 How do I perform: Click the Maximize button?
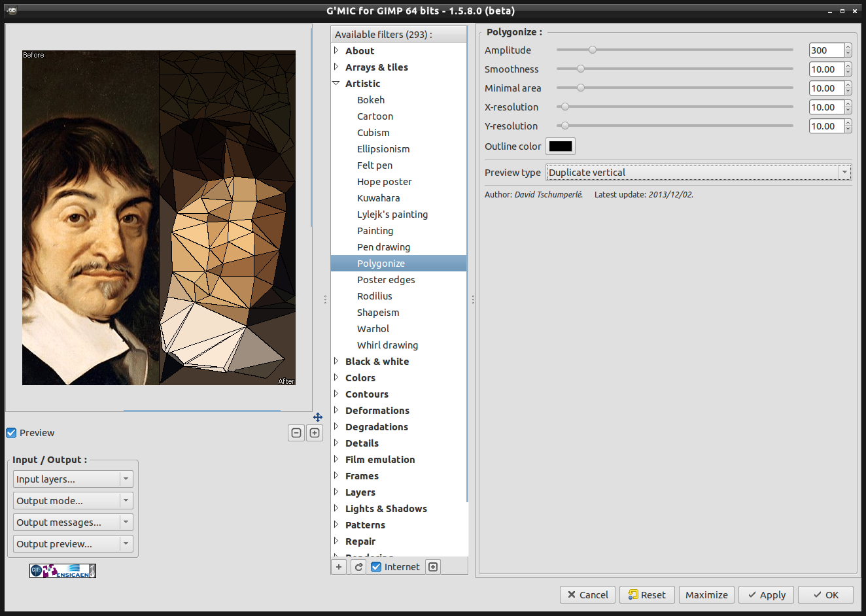(x=706, y=594)
